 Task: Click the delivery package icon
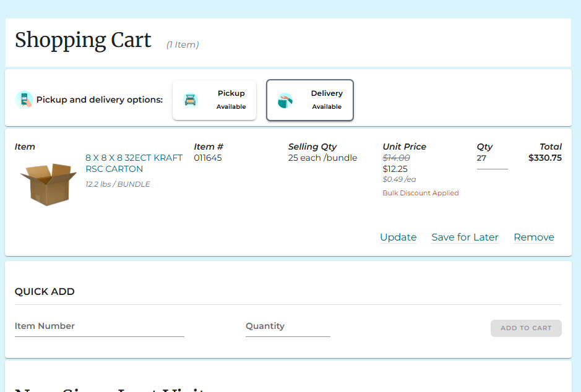click(x=285, y=100)
